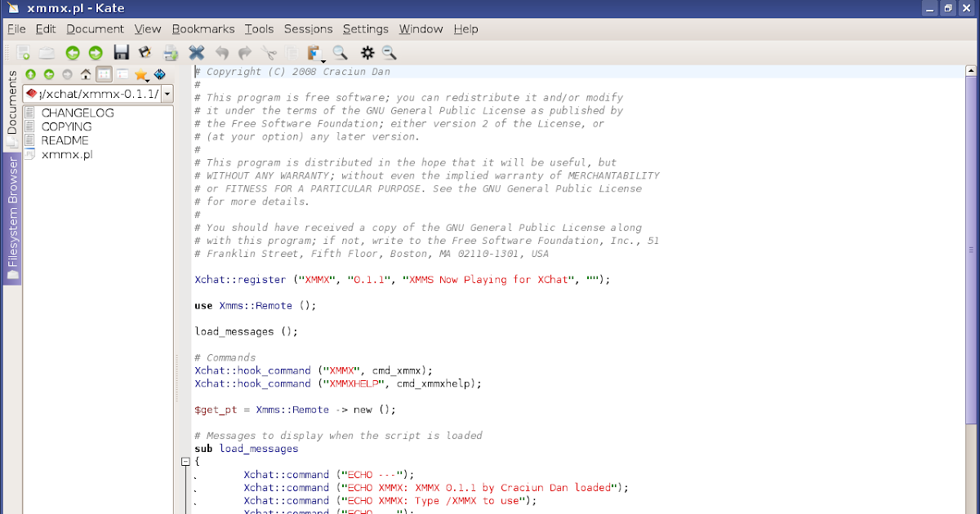Toggle short view in filesystem browser
Screen dimensions: 980x514
(104, 74)
